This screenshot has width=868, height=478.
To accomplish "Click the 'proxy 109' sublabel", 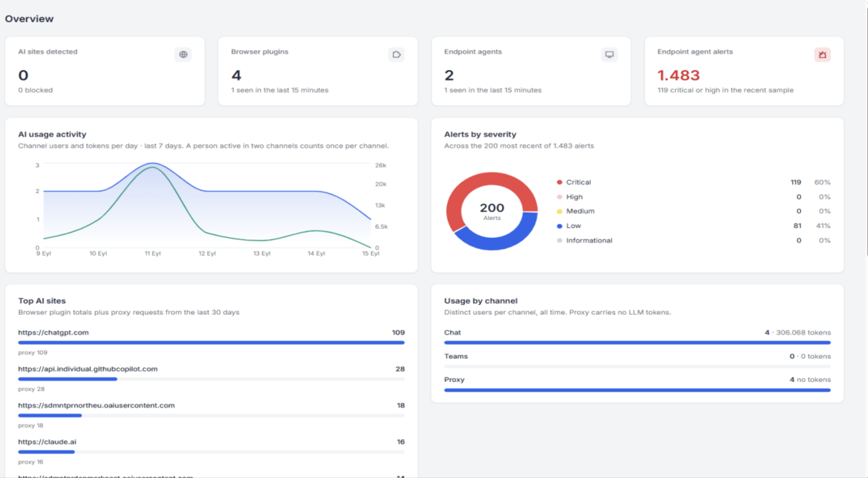I will 33,353.
